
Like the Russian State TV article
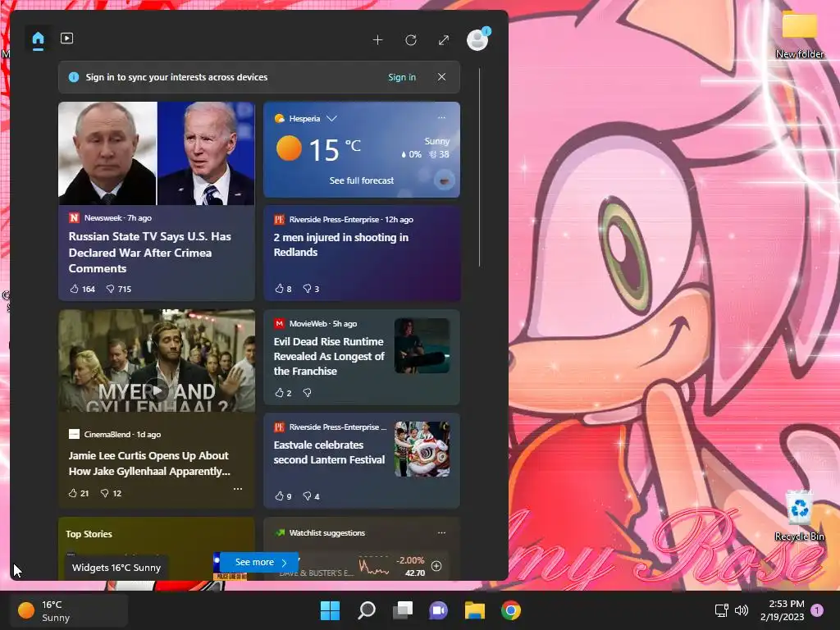(x=82, y=289)
